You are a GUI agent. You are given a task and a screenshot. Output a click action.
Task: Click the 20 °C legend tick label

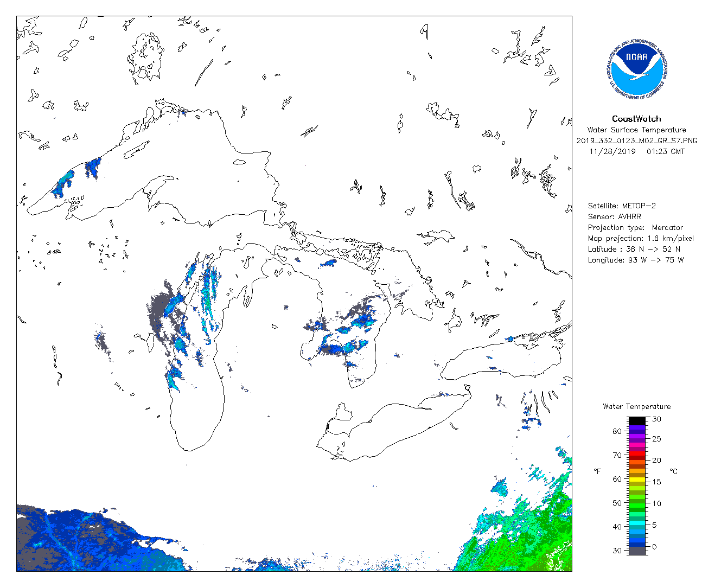click(x=656, y=460)
